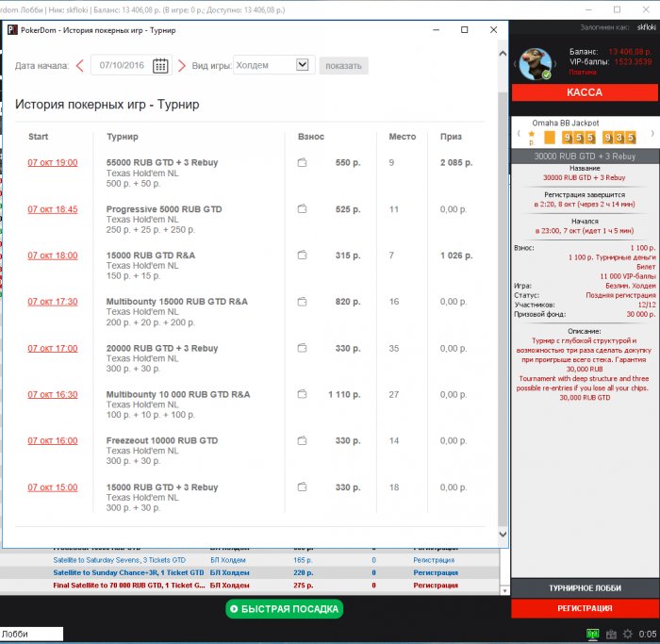Click the Место column header
Viewport: 660px width, 644px height.
402,137
